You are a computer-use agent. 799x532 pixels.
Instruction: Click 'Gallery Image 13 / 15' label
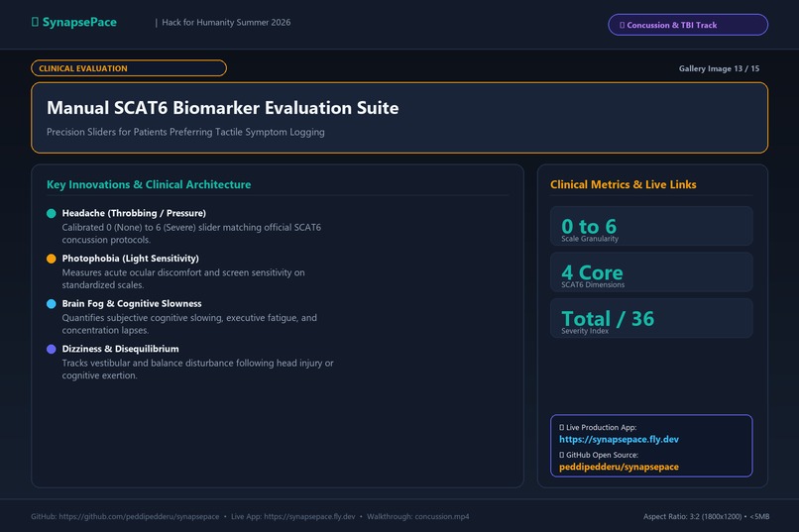(x=719, y=68)
